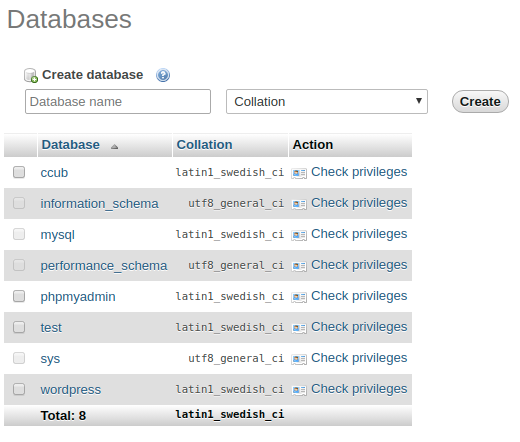The width and height of the screenshot is (520, 442).
Task: Check privileges for wordpress
Action: [x=359, y=389]
